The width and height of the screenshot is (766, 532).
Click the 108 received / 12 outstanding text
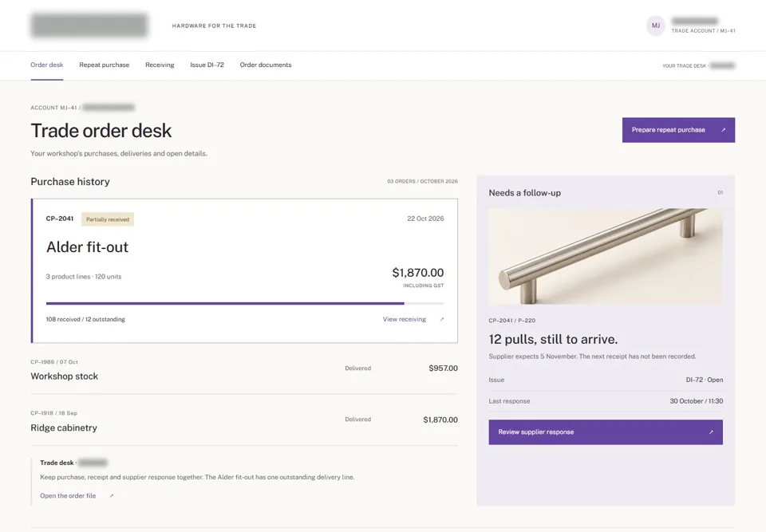point(85,319)
